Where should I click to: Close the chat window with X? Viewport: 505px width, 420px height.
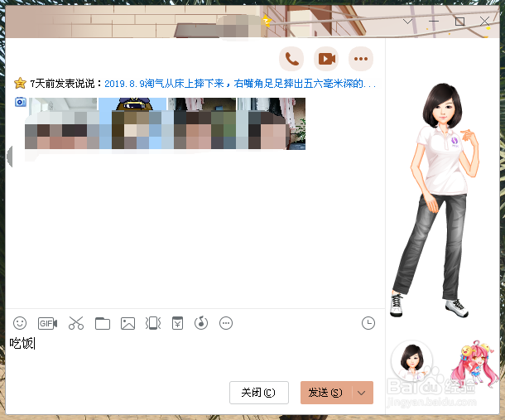pyautogui.click(x=484, y=22)
